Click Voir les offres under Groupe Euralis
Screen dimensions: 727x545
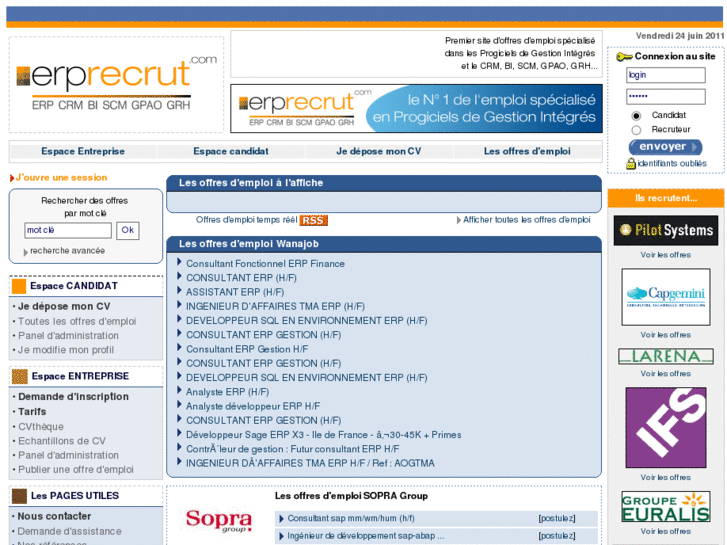tap(666, 532)
